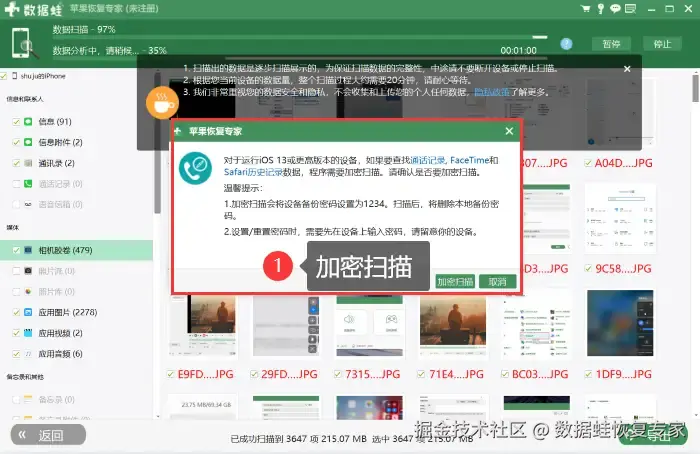Screen dimensions: 700x454
Task: Select the 信息附件 message attachments icon
Action: [28, 142]
